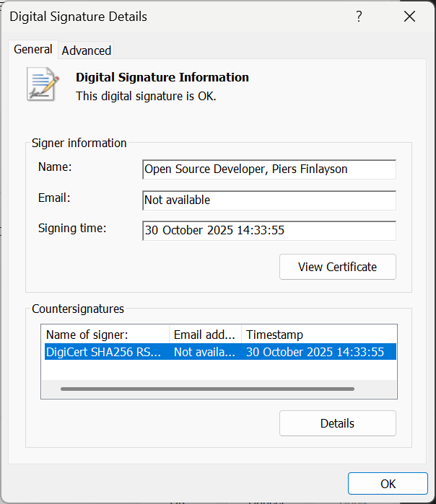Viewport: 436px width, 504px height.
Task: Click the text This digital signature is OK.
Action: [x=146, y=96]
